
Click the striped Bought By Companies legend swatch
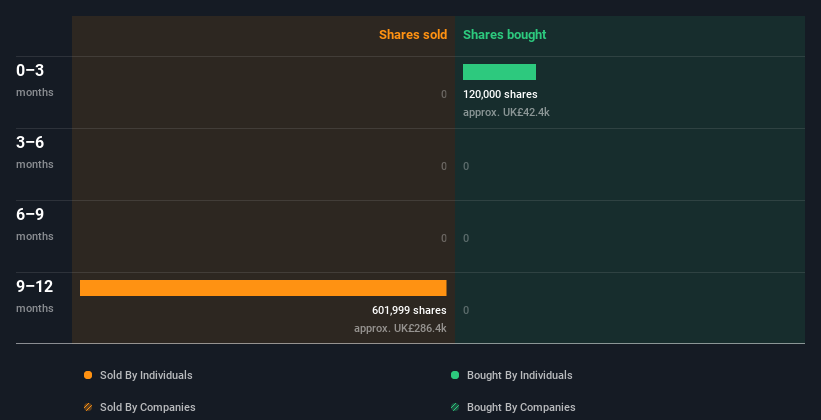[455, 407]
